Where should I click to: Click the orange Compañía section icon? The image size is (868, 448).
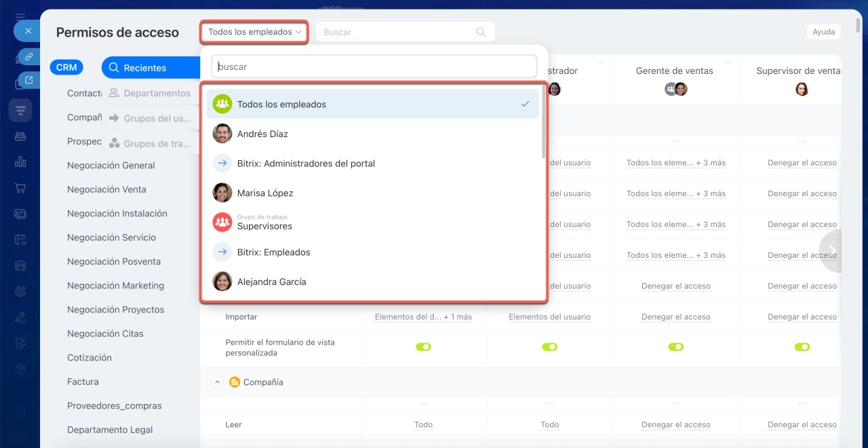coord(235,382)
